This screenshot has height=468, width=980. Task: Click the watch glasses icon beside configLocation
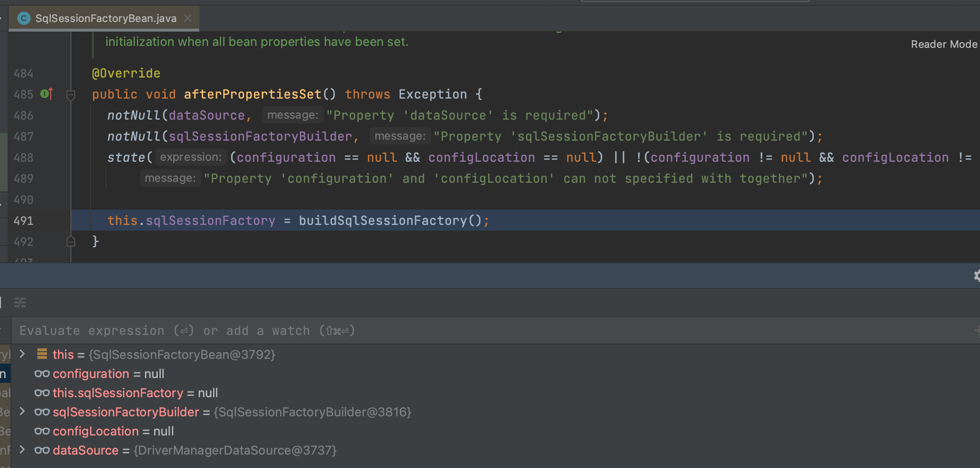pos(42,431)
